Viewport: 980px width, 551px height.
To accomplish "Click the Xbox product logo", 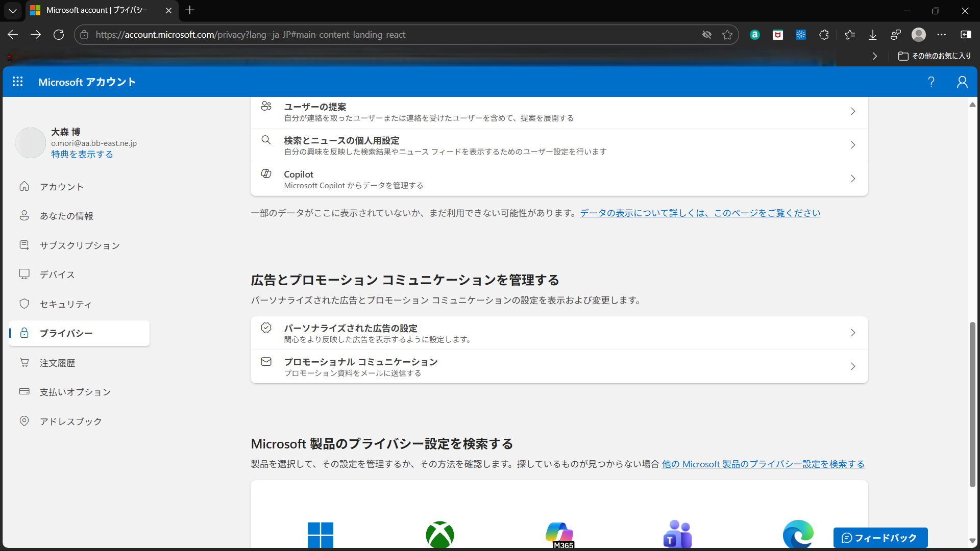I will coord(440,535).
